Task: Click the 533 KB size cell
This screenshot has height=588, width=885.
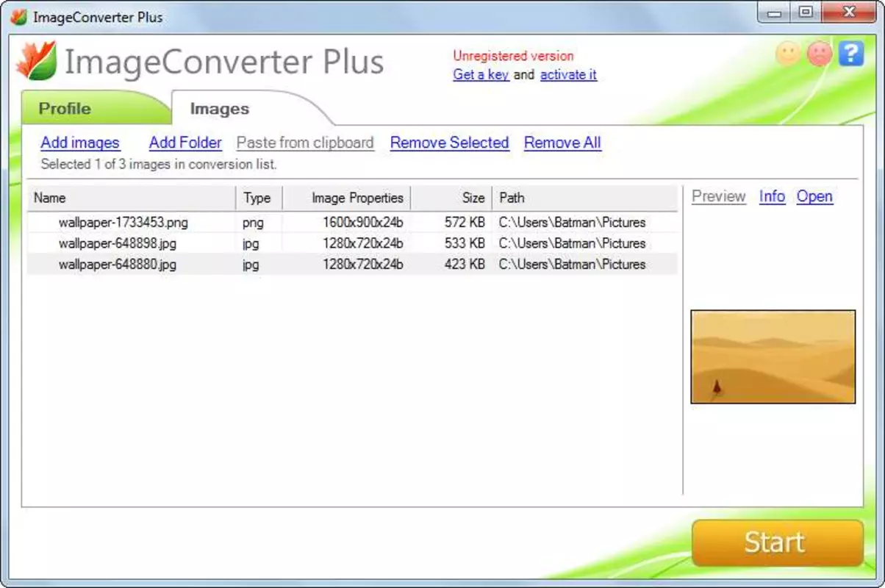Action: 465,243
